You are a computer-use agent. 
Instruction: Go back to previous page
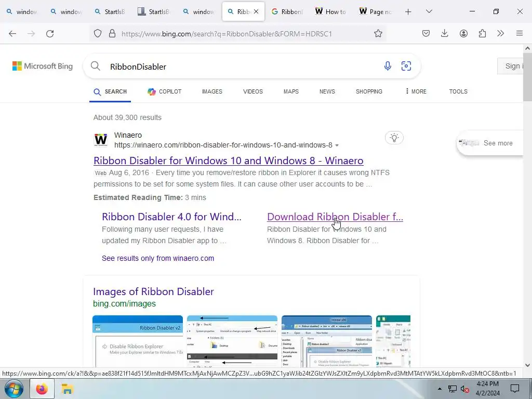pyautogui.click(x=12, y=33)
